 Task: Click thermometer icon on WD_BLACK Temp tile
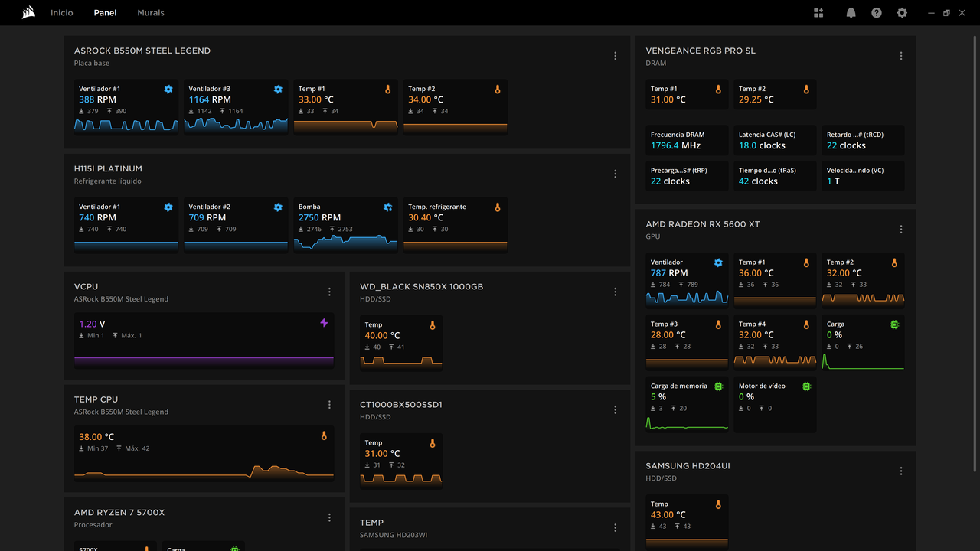[x=432, y=325]
